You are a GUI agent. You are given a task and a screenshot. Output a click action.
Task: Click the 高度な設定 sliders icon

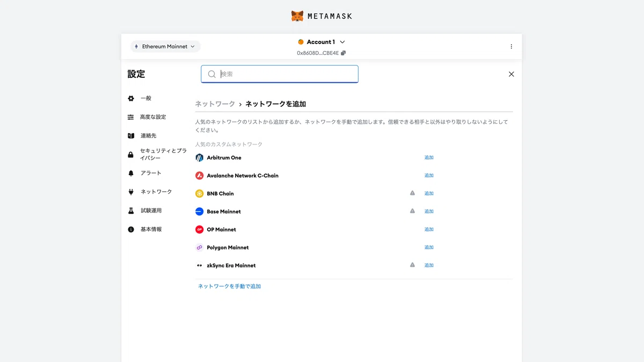click(131, 117)
